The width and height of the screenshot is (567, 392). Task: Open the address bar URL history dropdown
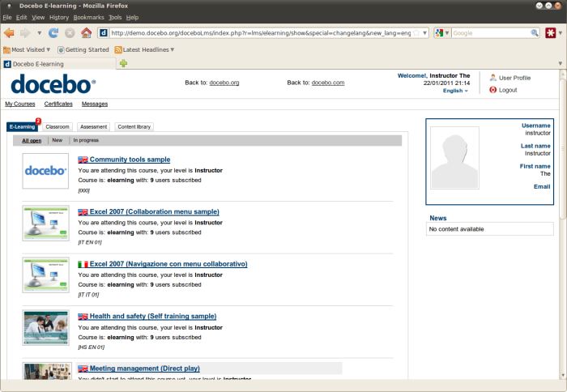[425, 33]
